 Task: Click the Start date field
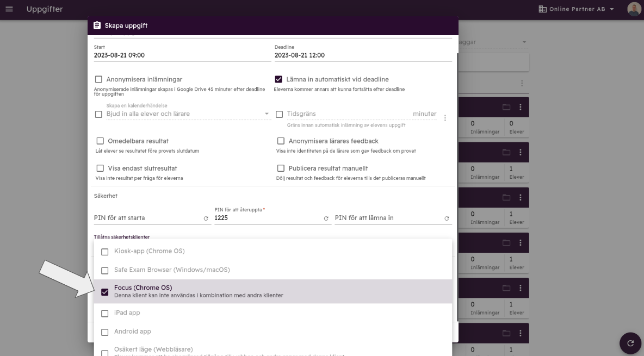(x=182, y=55)
